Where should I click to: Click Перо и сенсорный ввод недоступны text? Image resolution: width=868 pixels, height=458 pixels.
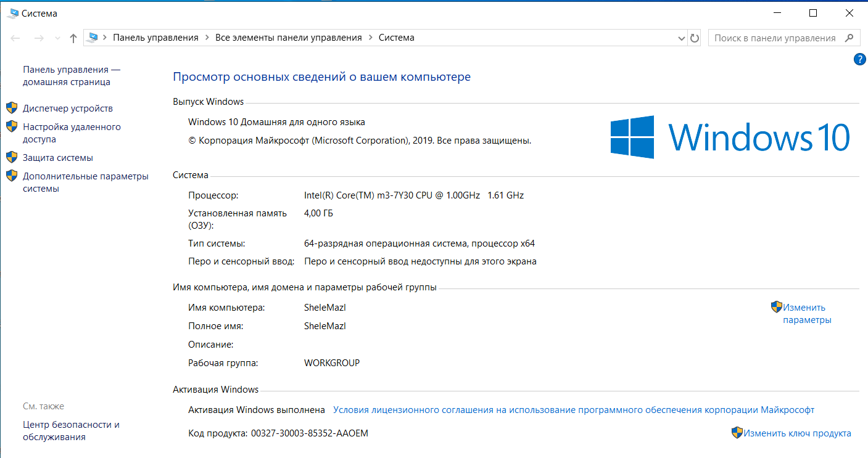coord(420,261)
